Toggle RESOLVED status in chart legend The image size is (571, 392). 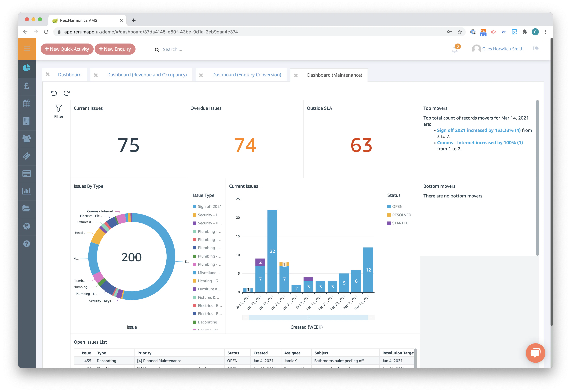(401, 215)
